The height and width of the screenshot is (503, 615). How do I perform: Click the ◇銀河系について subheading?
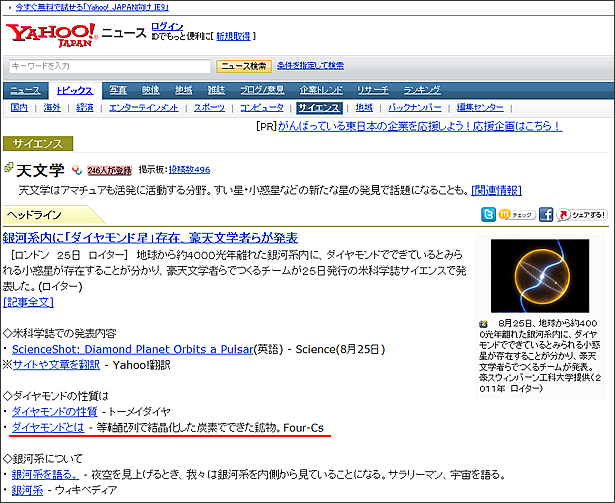click(x=43, y=459)
